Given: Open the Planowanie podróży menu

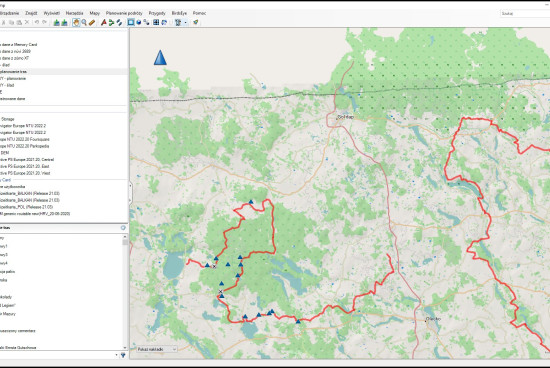Looking at the screenshot, I should (x=124, y=13).
